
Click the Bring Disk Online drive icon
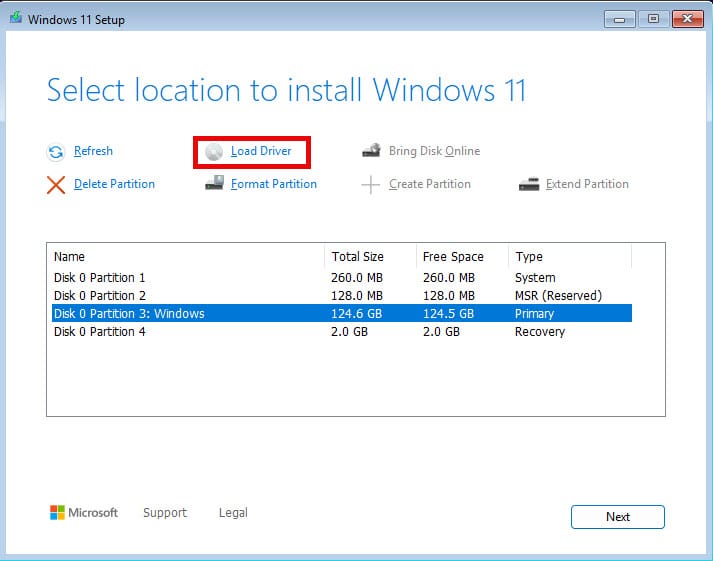click(x=371, y=150)
